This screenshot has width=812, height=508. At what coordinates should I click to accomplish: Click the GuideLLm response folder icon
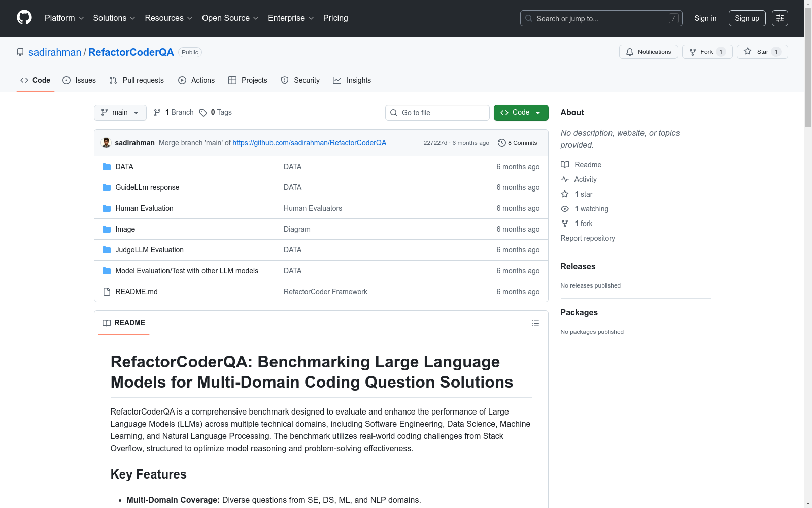pos(107,187)
